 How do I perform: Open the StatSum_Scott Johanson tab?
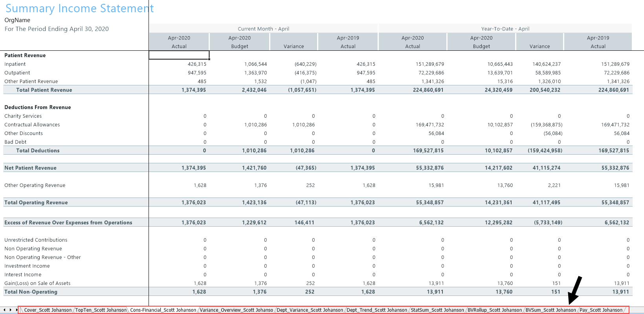coord(437,310)
